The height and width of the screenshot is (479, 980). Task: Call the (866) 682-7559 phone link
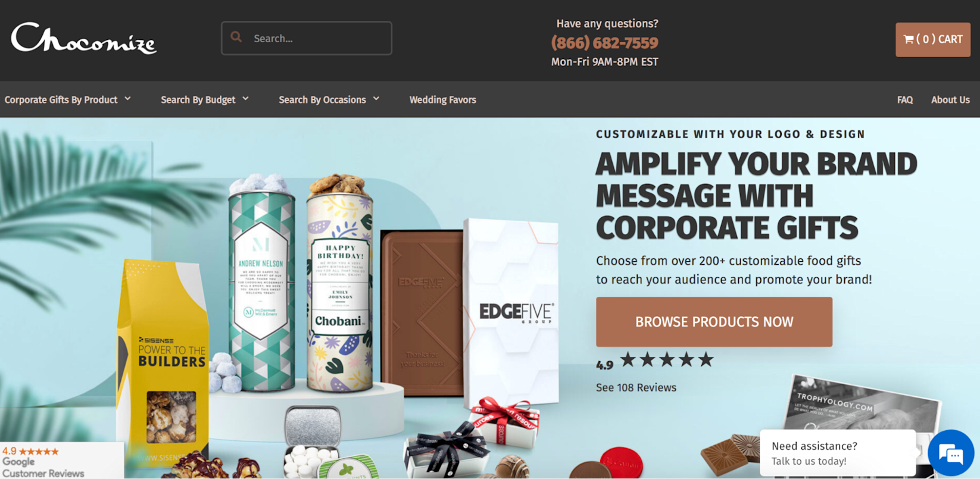[604, 43]
